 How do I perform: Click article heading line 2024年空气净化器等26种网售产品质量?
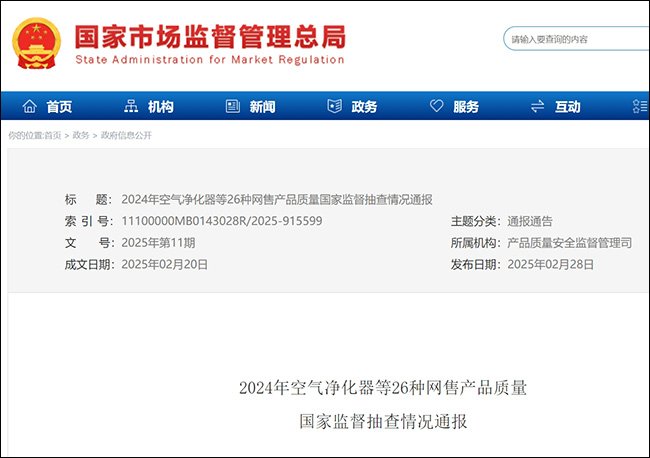[383, 388]
